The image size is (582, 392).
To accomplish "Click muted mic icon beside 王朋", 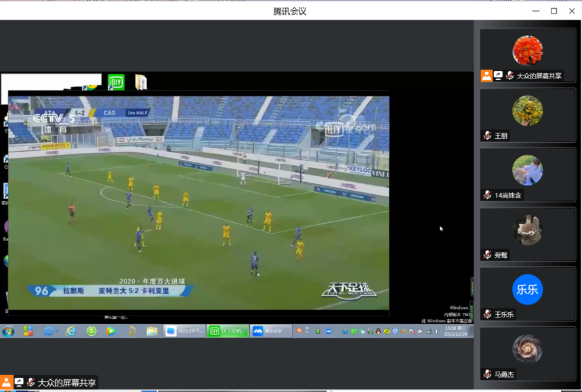I will coord(487,135).
